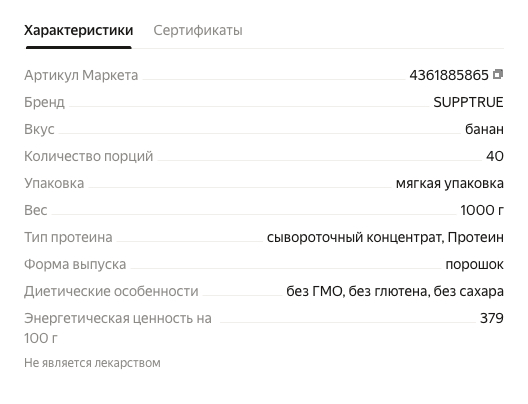Click the Диетические особенности label

pos(111,291)
